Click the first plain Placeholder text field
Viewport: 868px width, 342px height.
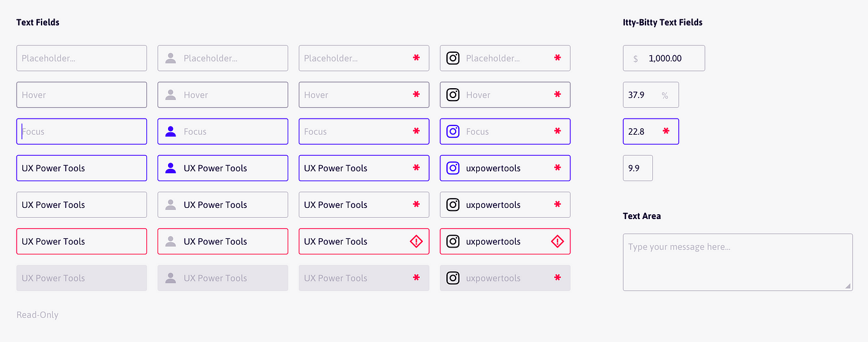pos(82,58)
